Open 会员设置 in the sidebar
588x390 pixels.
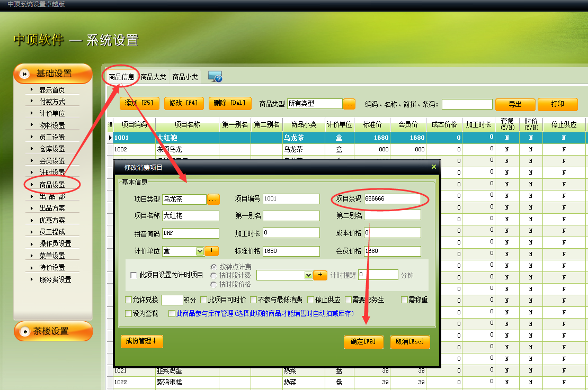52,161
